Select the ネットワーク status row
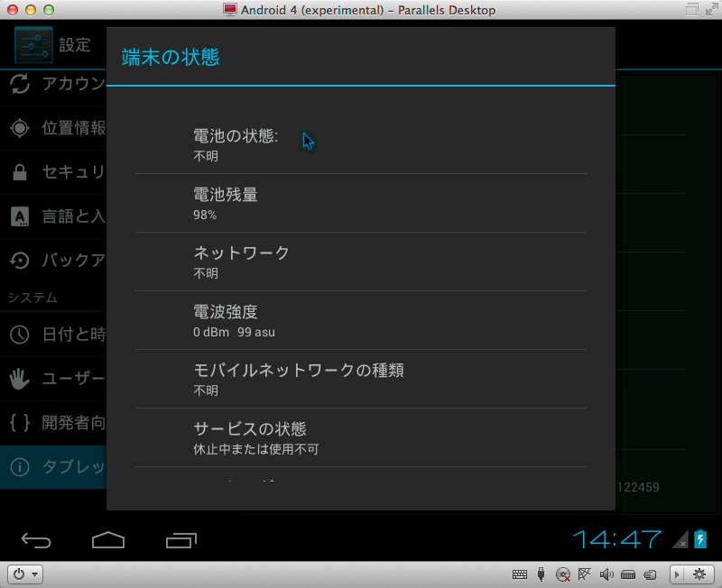The width and height of the screenshot is (722, 588). point(361,262)
